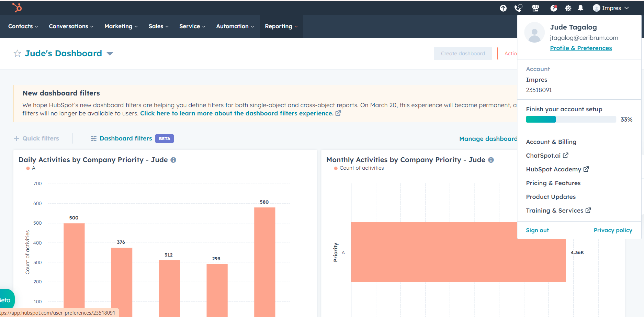Click the account setup progress bar

[x=571, y=120]
